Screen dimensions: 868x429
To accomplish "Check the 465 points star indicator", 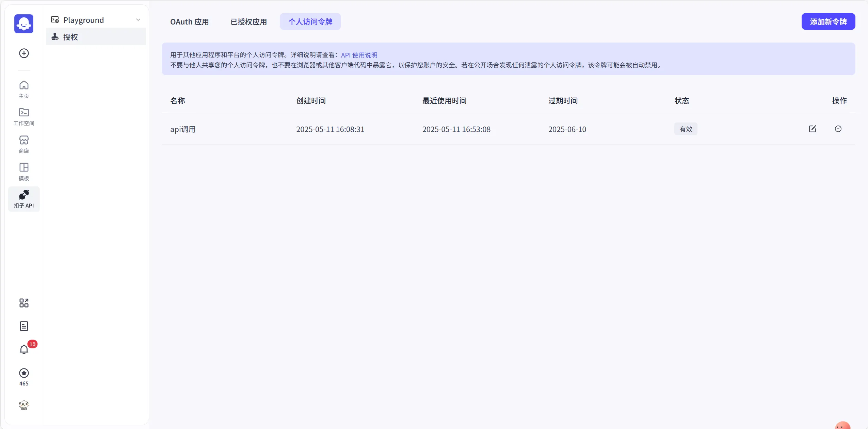I will coord(23,377).
